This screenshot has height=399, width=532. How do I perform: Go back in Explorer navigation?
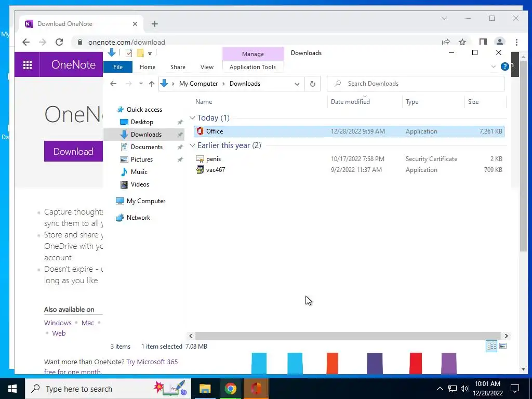point(113,84)
